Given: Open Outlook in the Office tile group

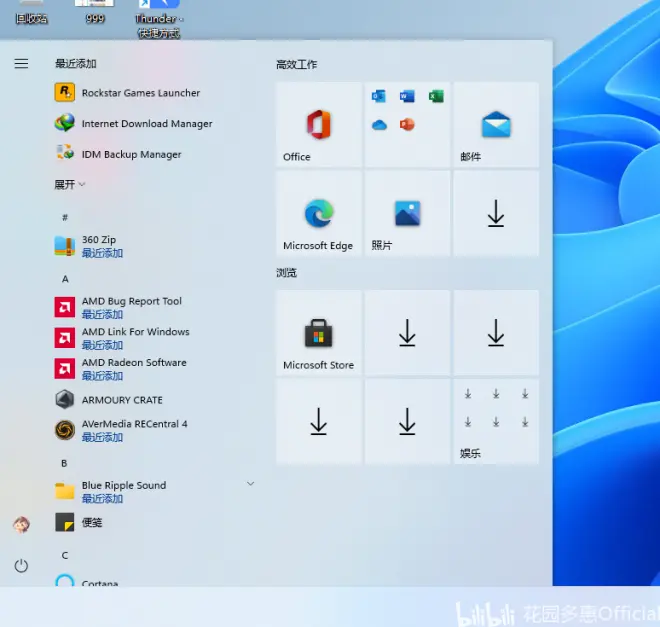Looking at the screenshot, I should (x=378, y=96).
